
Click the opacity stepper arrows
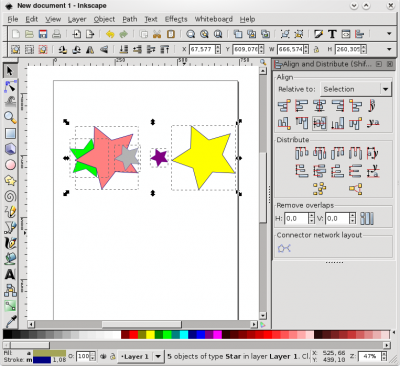click(93, 356)
